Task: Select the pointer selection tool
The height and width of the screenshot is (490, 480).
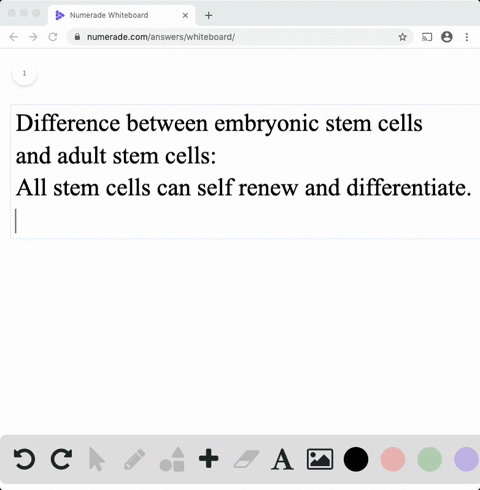Action: [x=97, y=459]
